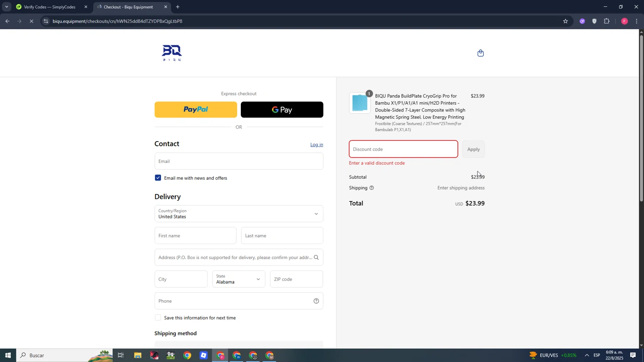Click the browser address bar URL
Screen dimensions: 644x362
click(118, 21)
